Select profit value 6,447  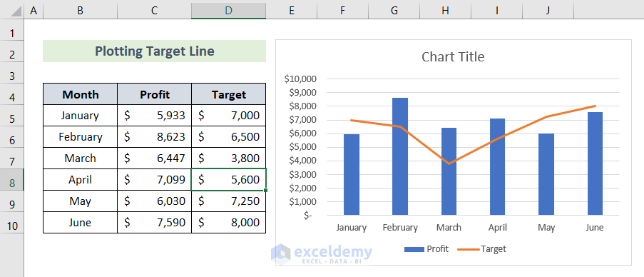click(x=155, y=158)
